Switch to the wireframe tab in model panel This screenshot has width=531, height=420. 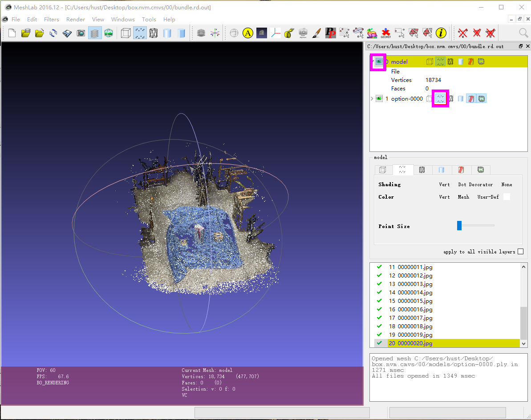point(422,170)
